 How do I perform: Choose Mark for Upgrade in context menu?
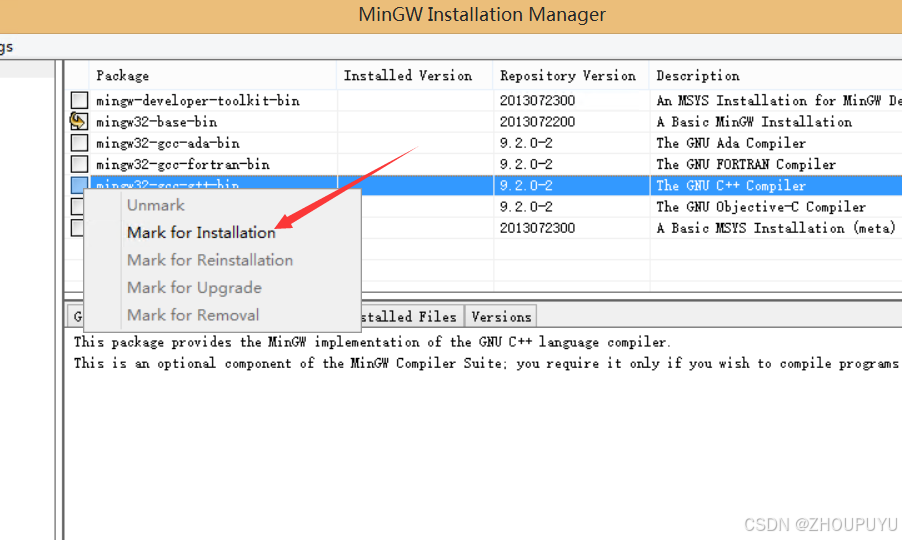(194, 288)
